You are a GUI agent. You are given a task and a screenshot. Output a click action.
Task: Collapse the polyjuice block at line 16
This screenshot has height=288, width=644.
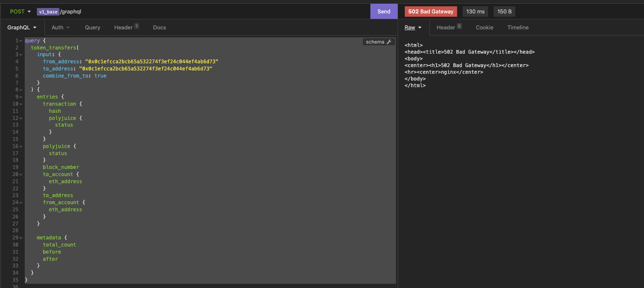tap(21, 146)
